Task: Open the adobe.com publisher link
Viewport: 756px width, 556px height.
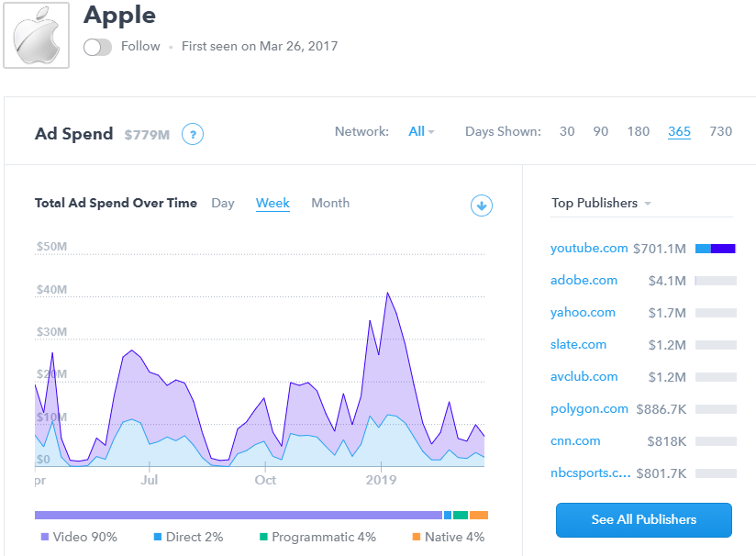Action: pos(584,281)
